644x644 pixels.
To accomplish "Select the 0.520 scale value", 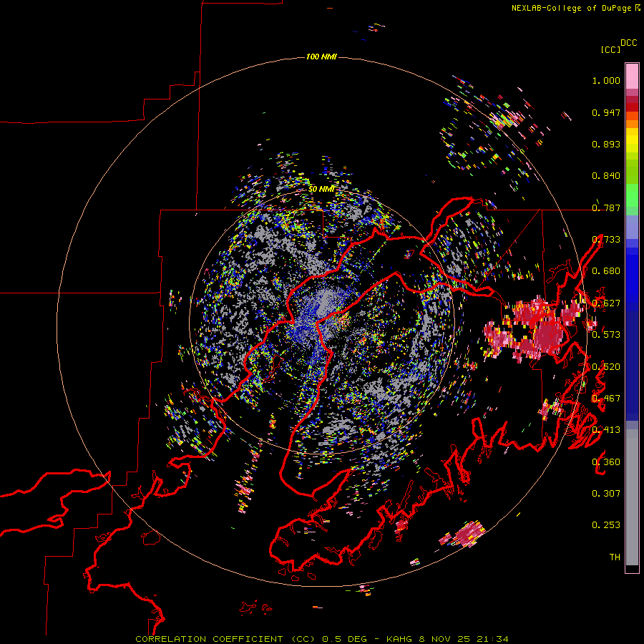I will pos(606,367).
